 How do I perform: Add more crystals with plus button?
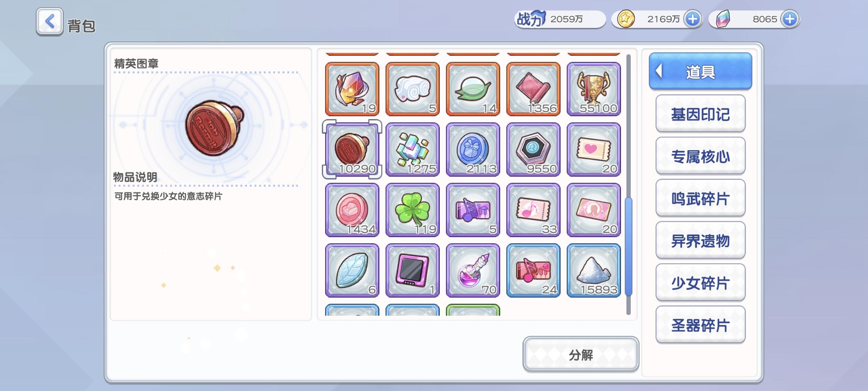(790, 19)
